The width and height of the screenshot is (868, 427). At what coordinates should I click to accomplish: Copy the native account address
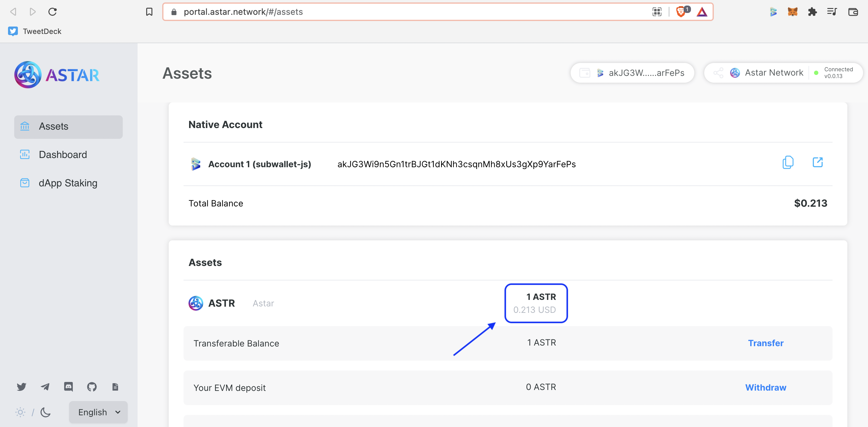(788, 163)
